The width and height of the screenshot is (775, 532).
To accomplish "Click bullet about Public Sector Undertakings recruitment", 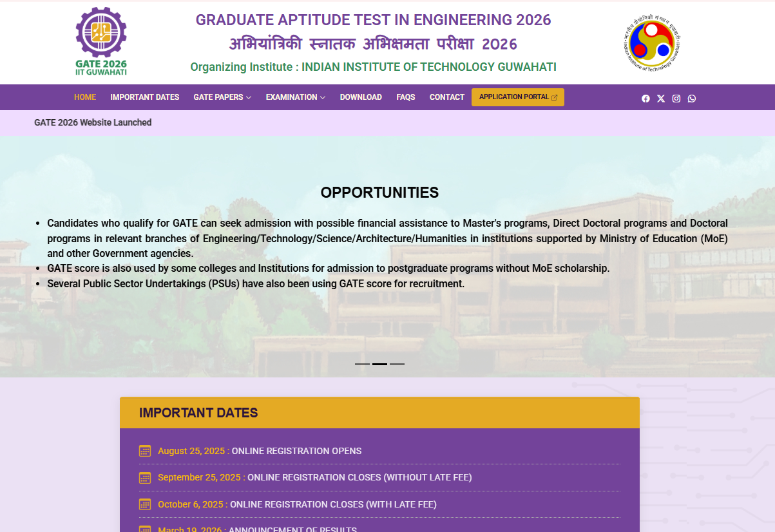I will [256, 283].
